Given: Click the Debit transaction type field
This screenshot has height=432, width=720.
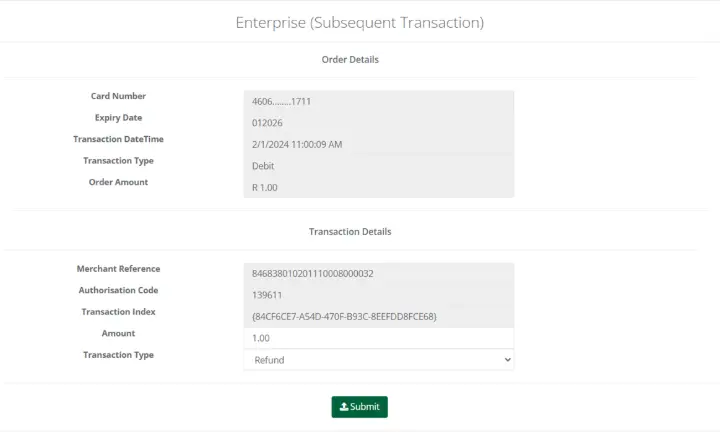Looking at the screenshot, I should 378,166.
